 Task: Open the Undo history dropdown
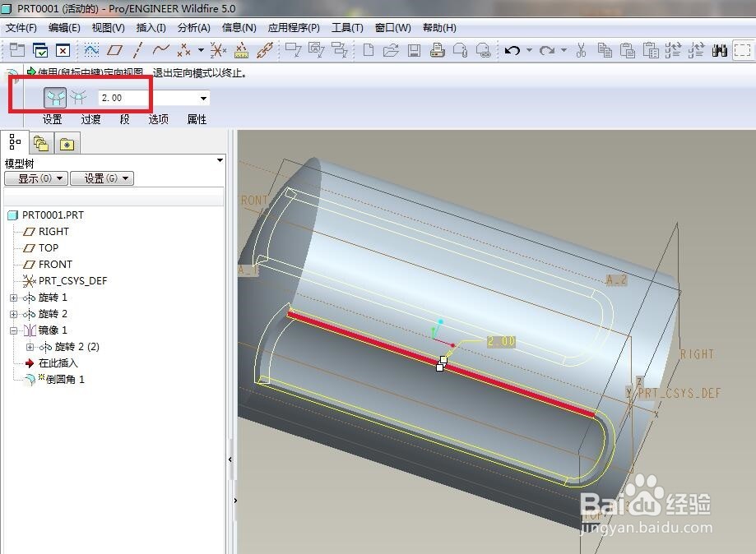click(529, 49)
